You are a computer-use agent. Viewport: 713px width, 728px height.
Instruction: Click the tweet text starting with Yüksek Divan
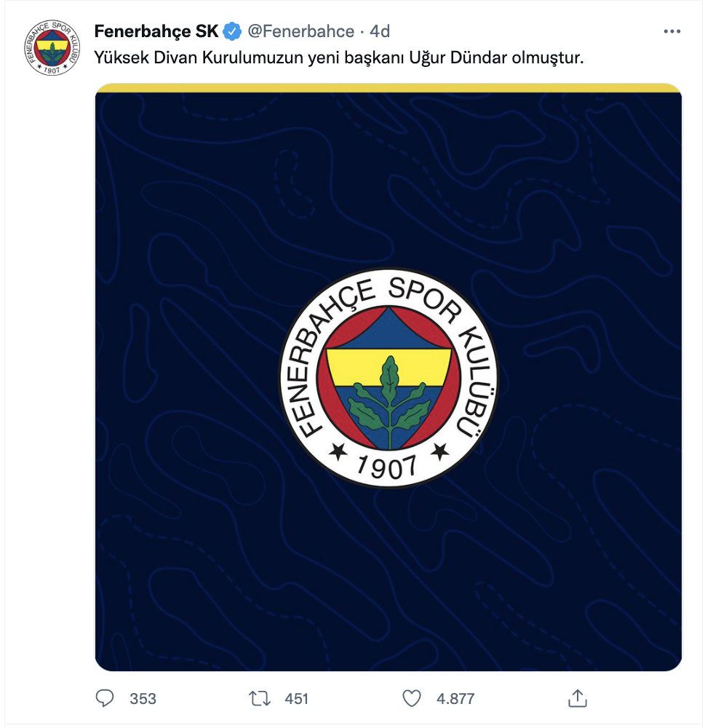coord(338,58)
